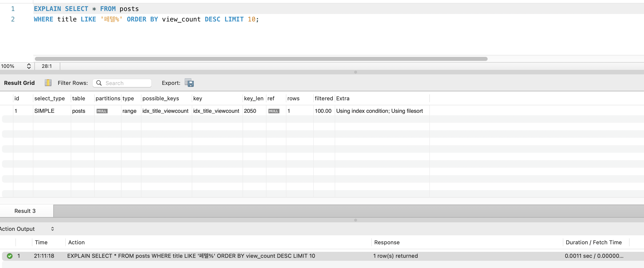Viewport: 644px width, 268px height.
Task: Select the Result 3 tab
Action: (25, 211)
